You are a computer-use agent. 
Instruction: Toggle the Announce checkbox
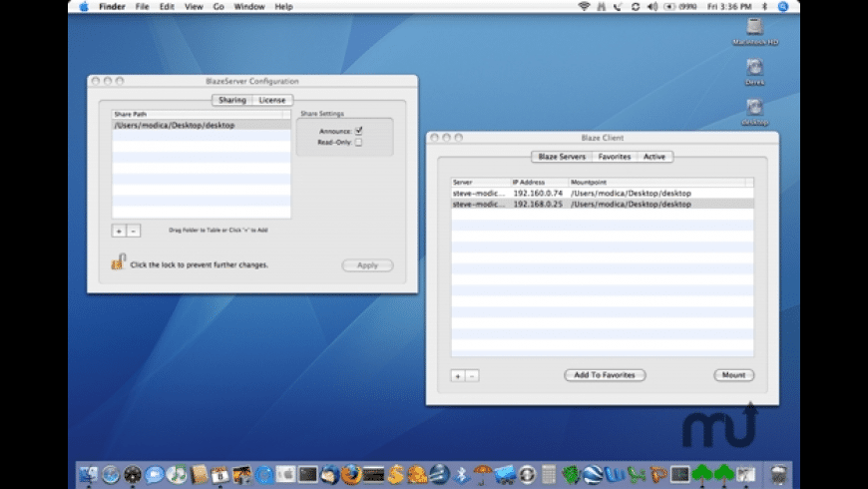359,131
